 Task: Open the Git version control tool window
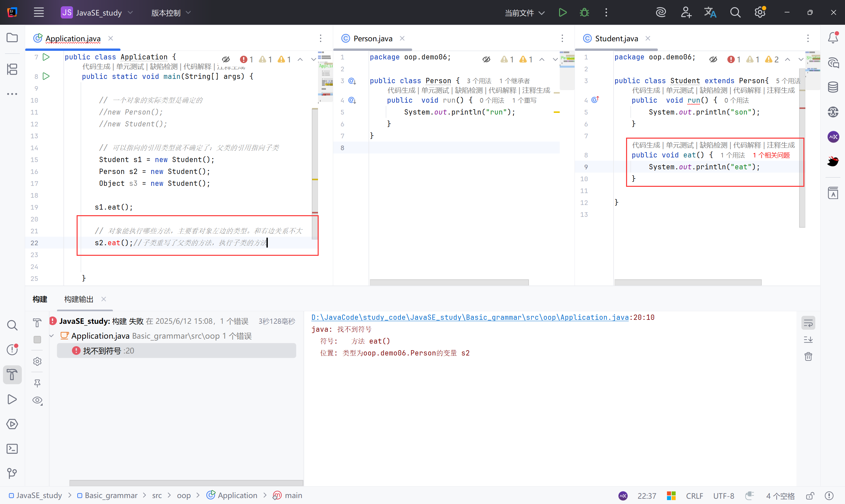coord(12,473)
